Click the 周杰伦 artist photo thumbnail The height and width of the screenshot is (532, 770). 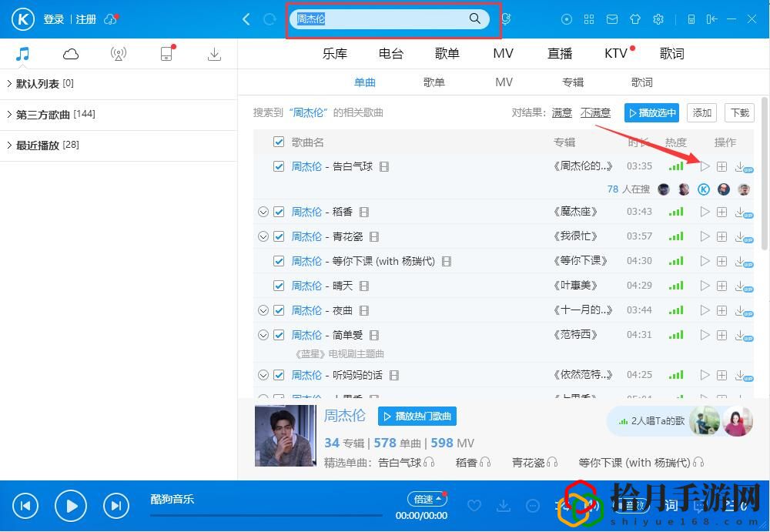(286, 436)
